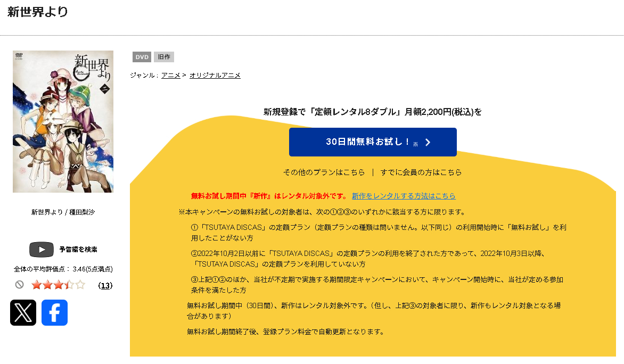Click the caption 新世界より / 種田梨沙
This screenshot has width=624, height=364.
click(x=63, y=212)
